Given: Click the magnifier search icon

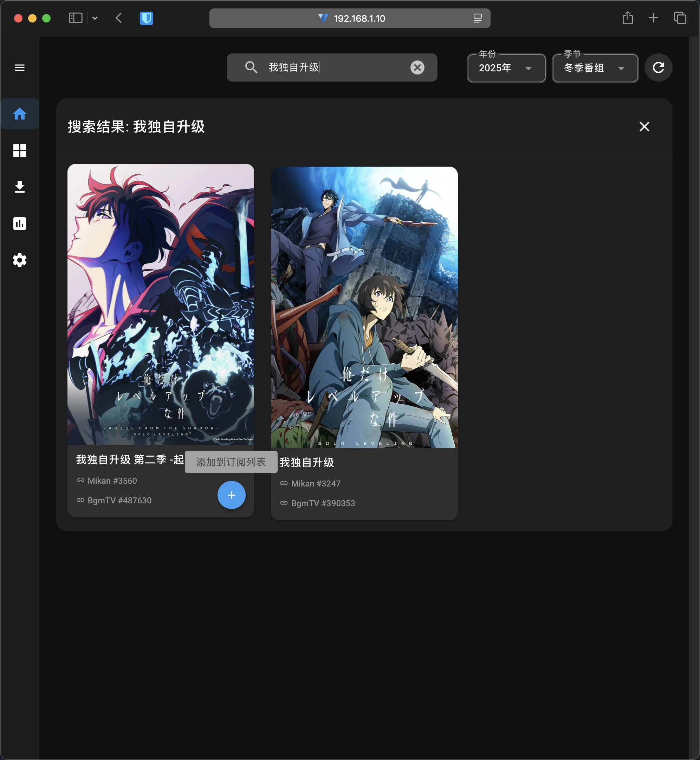Looking at the screenshot, I should 251,67.
